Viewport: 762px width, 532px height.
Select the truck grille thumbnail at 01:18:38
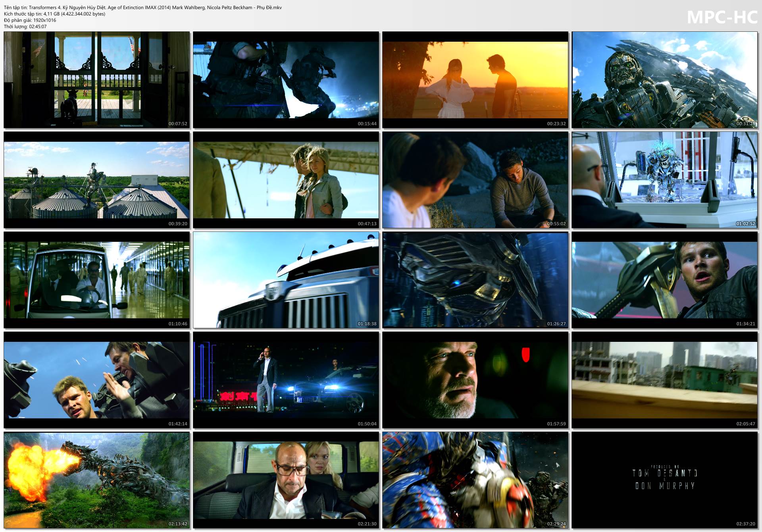(286, 280)
